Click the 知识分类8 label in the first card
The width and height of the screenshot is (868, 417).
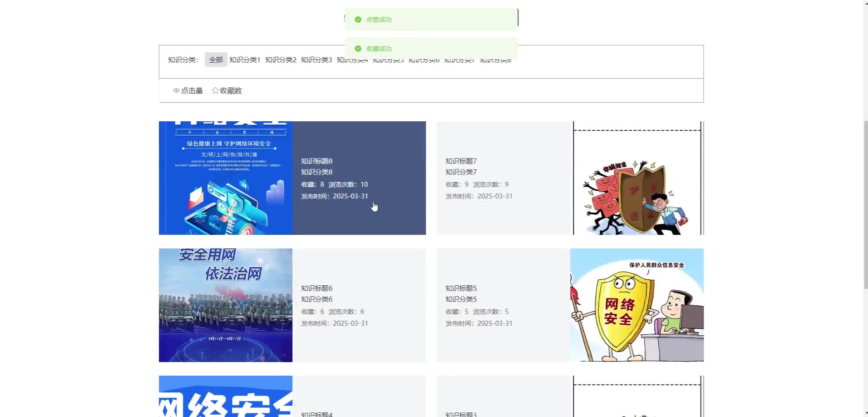tap(317, 172)
